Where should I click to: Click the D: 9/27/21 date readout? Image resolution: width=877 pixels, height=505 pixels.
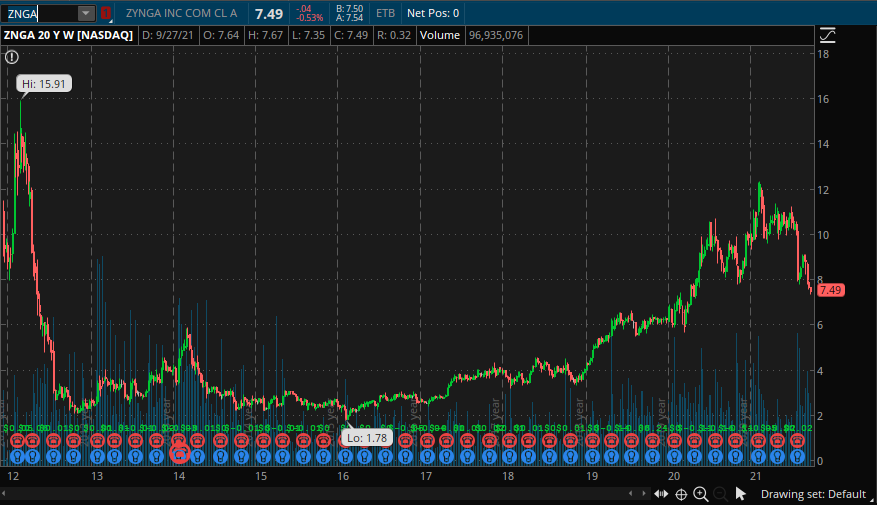coord(168,35)
